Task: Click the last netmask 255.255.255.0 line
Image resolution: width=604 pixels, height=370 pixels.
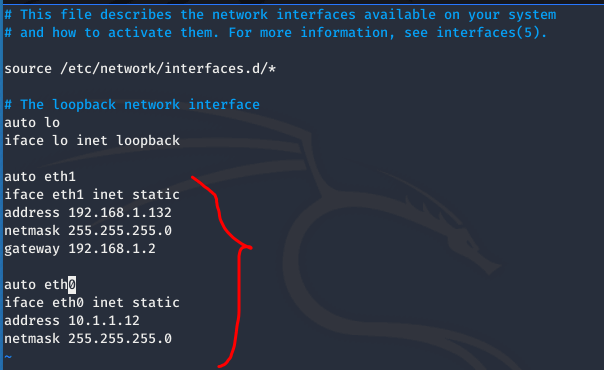Action: pos(88,339)
